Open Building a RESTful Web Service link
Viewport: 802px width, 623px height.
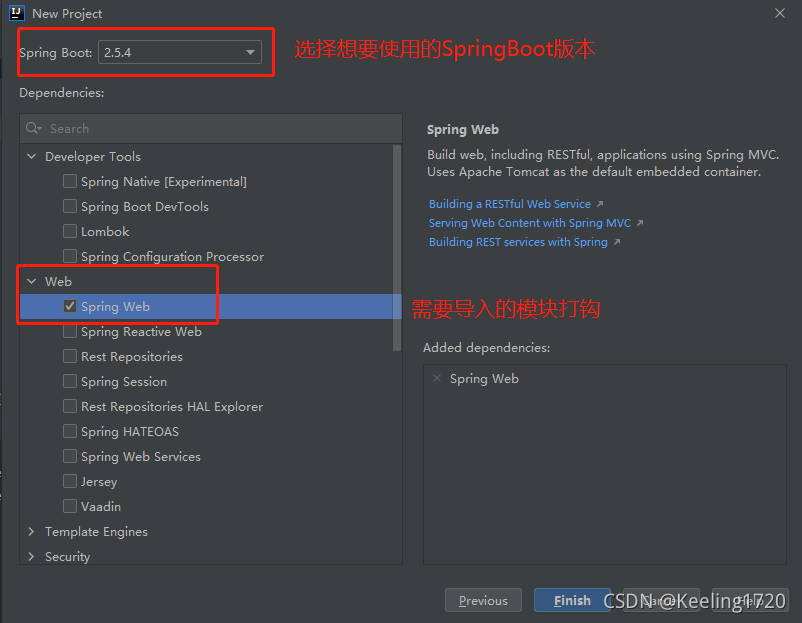(510, 204)
